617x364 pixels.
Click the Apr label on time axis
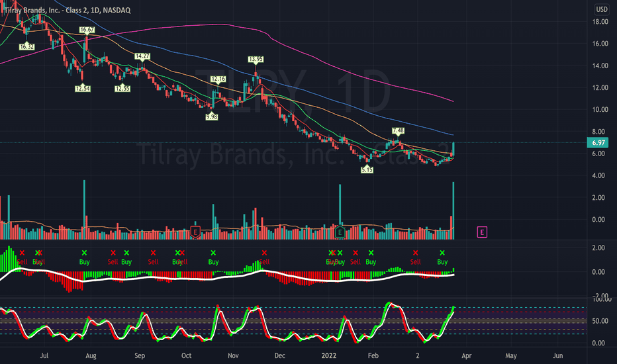click(466, 356)
